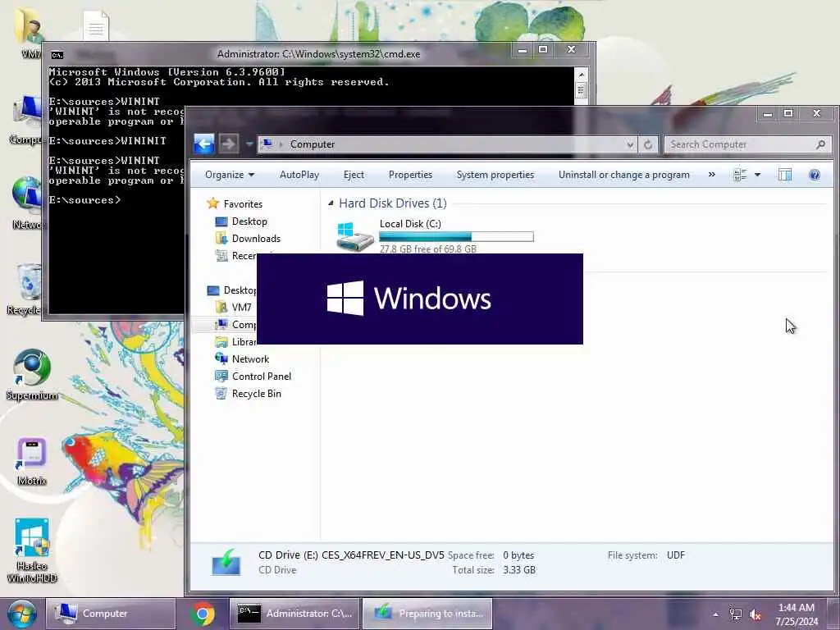
Task: Click the cmd window scrollbar thumb
Action: (x=582, y=90)
